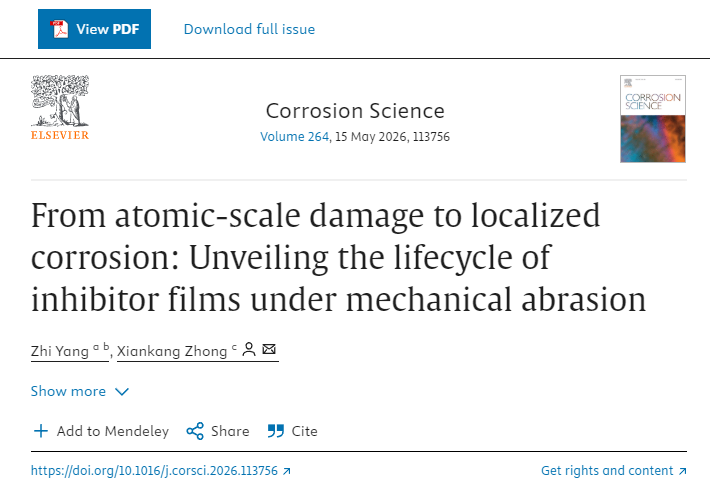The height and width of the screenshot is (487, 710).
Task: Click Add to Mendeley
Action: (x=112, y=431)
